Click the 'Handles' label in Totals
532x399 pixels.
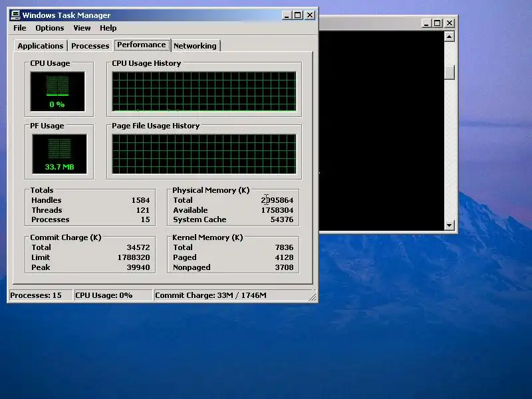coord(47,200)
